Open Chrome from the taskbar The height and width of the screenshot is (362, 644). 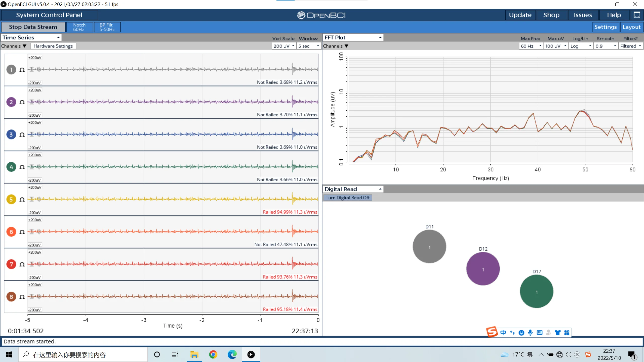click(x=213, y=354)
